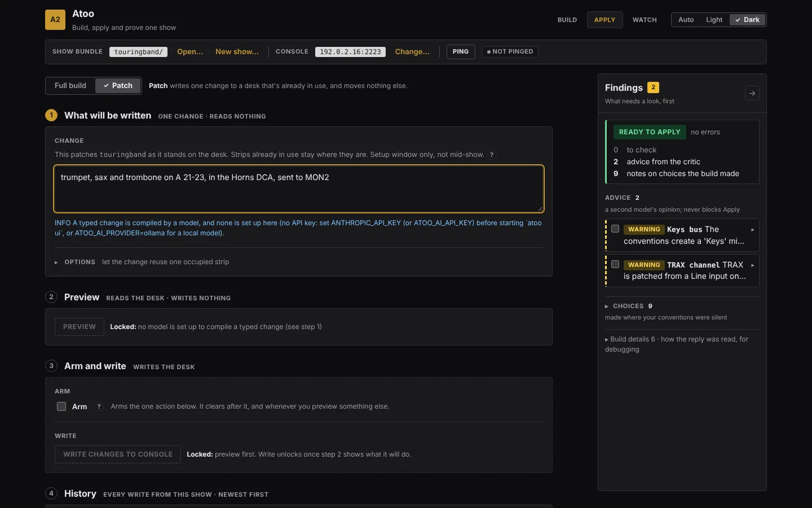Click '0 to check' row
The image size is (812, 508).
click(635, 150)
